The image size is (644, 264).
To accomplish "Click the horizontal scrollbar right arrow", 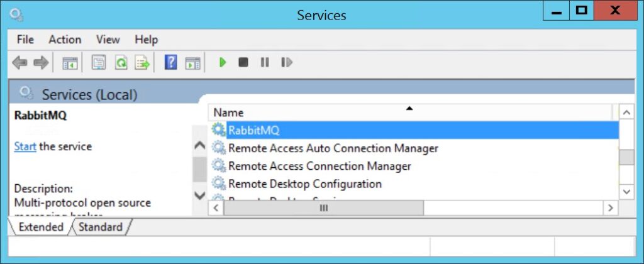I will tap(609, 207).
